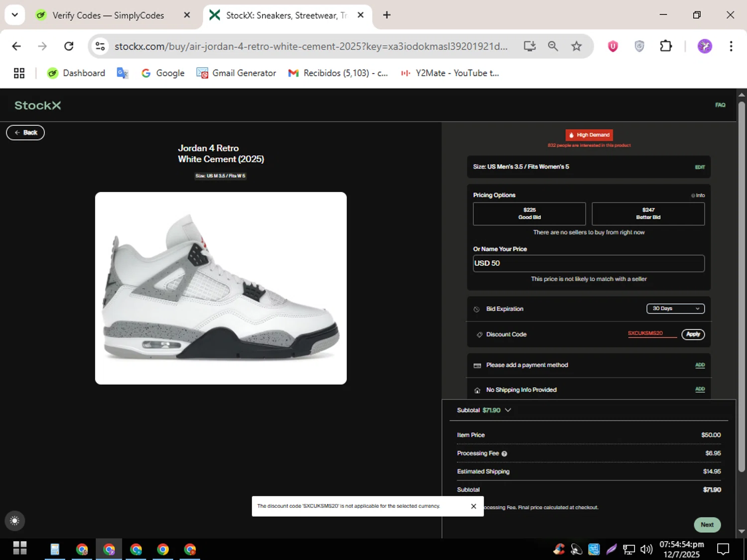Open the Dashboard bookmark

(x=76, y=73)
